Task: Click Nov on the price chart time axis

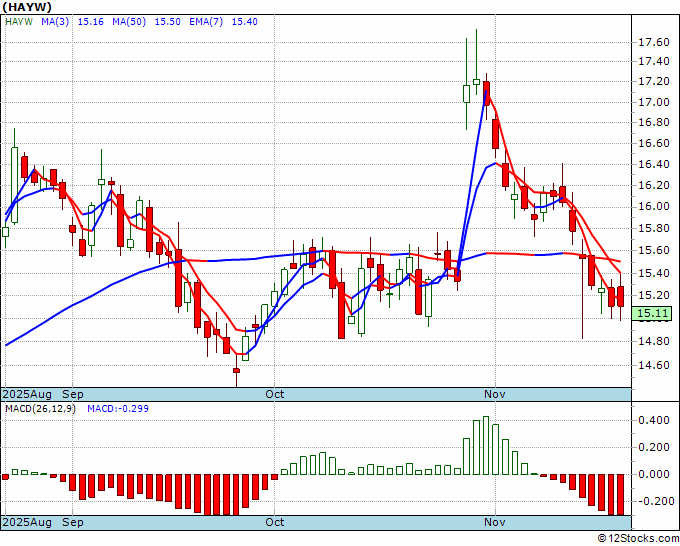Action: 495,394
